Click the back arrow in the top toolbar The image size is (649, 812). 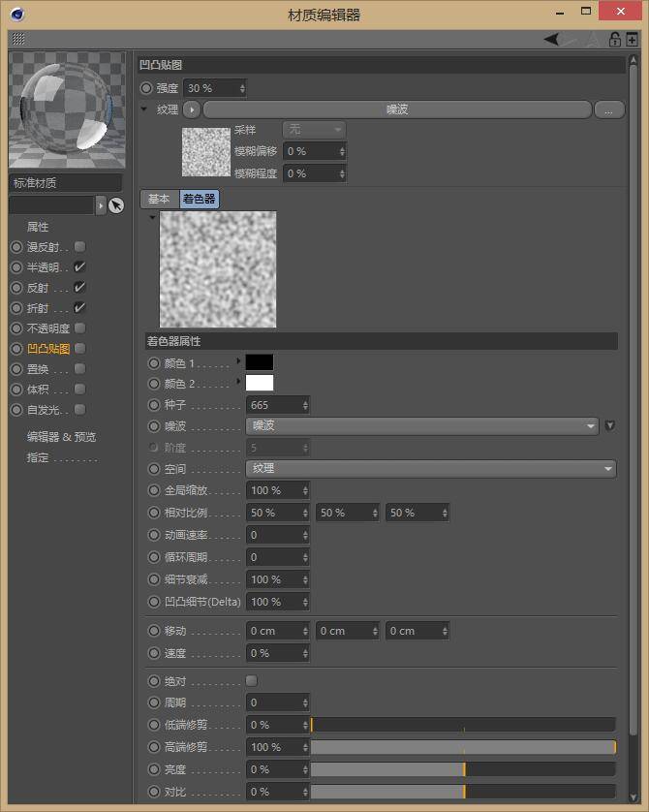551,39
